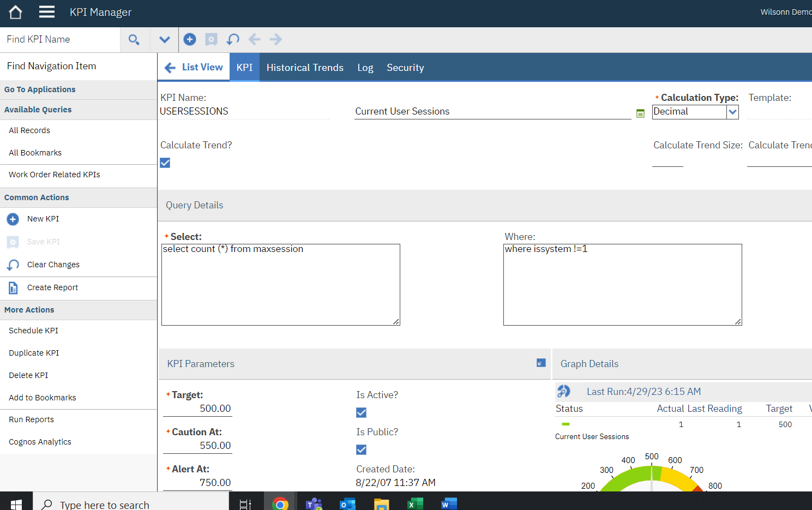
Task: Navigate to the previous record with the left arrow
Action: [x=254, y=39]
